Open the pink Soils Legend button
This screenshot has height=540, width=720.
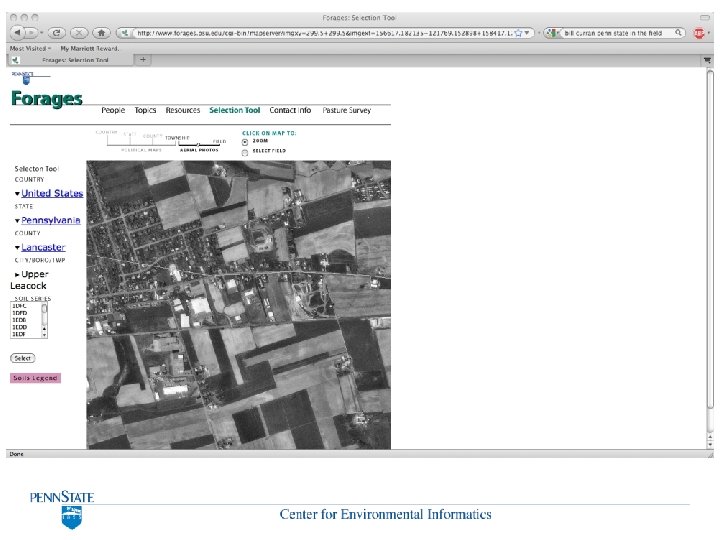click(x=35, y=378)
